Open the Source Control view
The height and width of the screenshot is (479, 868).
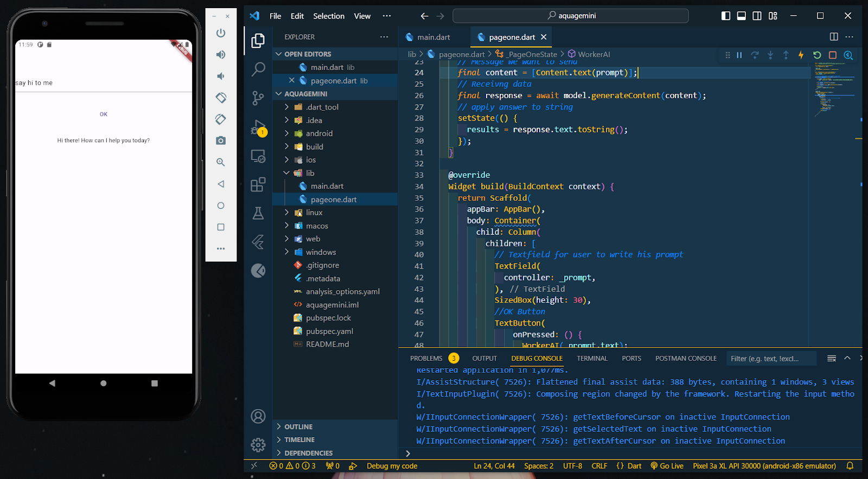click(258, 98)
